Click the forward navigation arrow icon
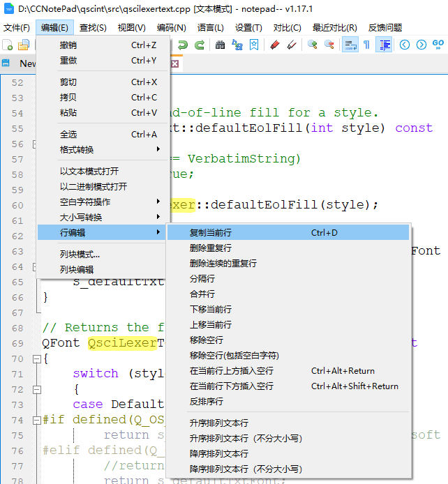 pos(421,45)
